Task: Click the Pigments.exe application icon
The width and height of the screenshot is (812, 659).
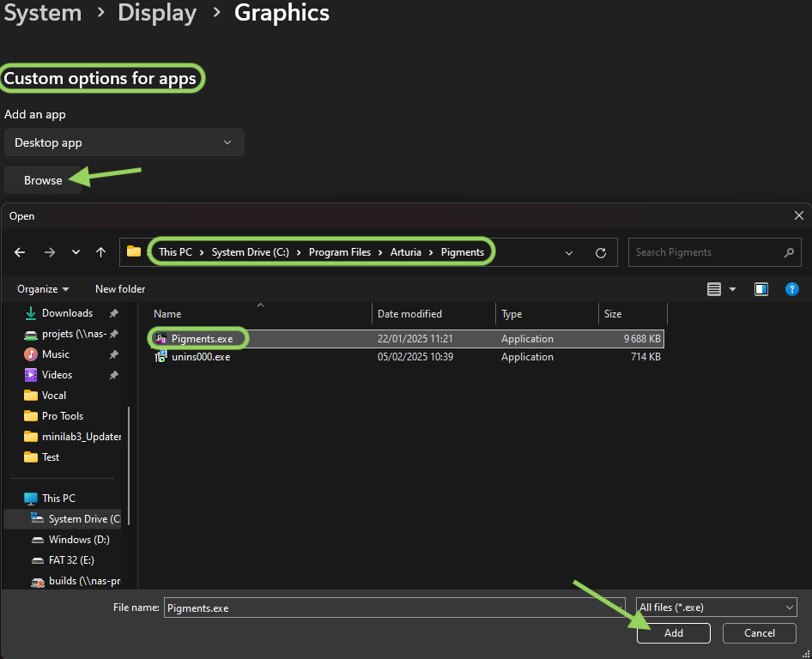Action: tap(161, 339)
